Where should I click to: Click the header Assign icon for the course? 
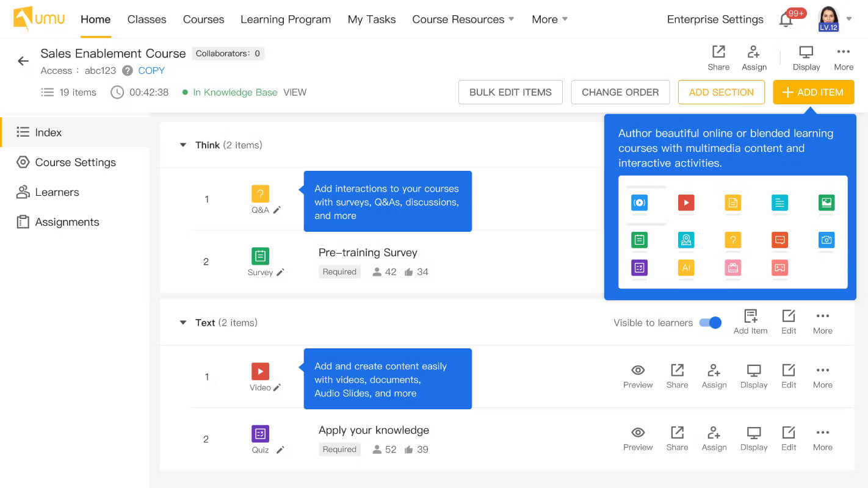(754, 59)
